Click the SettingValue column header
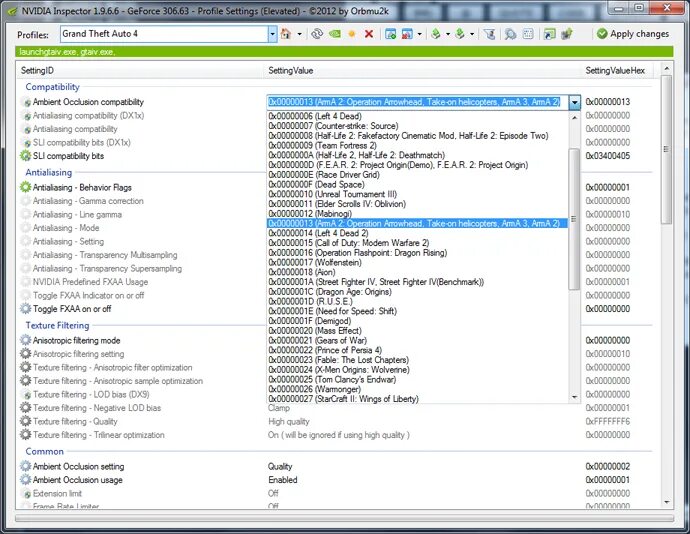This screenshot has width=690, height=534. 424,70
